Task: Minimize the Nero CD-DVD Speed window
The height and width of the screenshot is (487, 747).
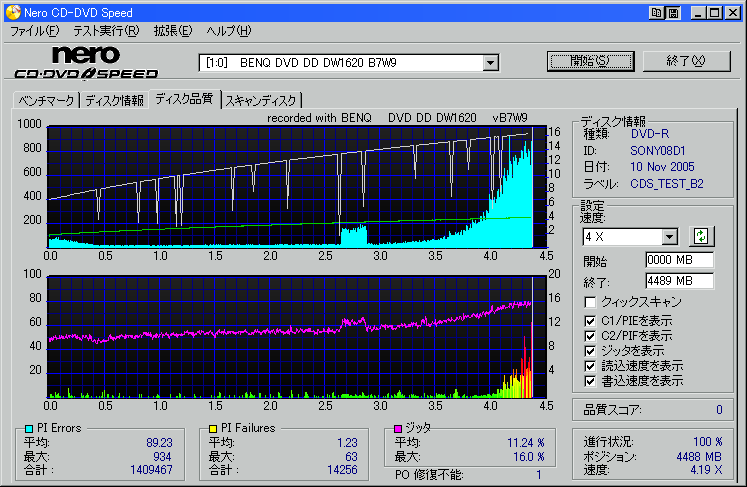Action: pos(696,12)
